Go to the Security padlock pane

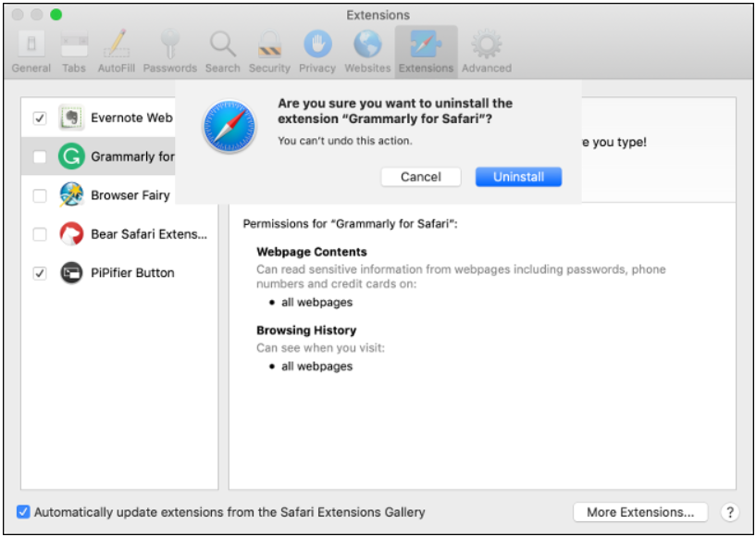[x=269, y=51]
